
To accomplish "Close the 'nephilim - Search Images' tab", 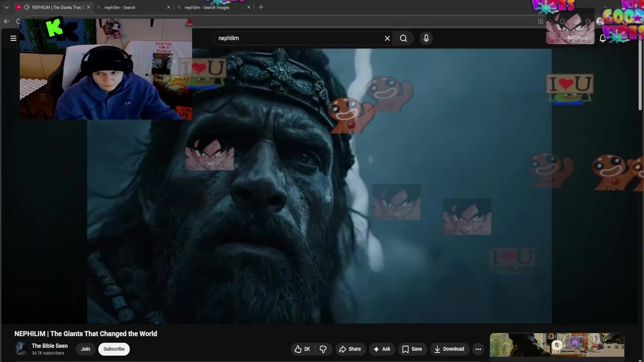I will click(x=249, y=8).
